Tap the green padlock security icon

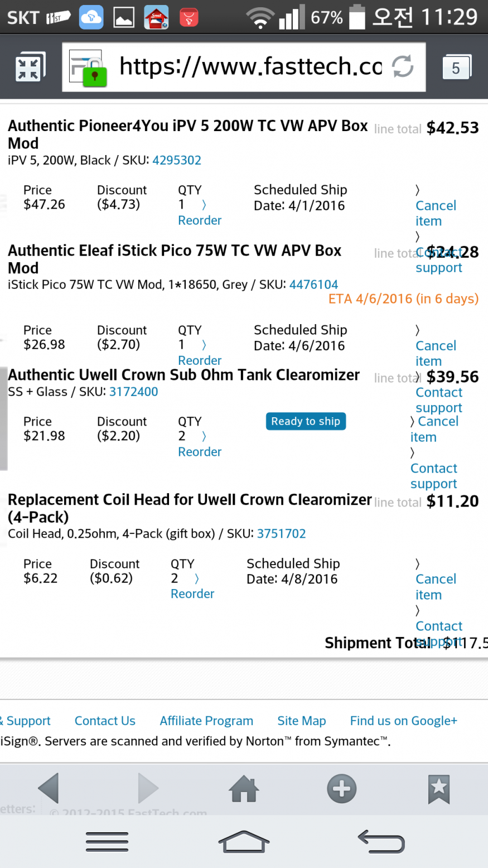(94, 75)
